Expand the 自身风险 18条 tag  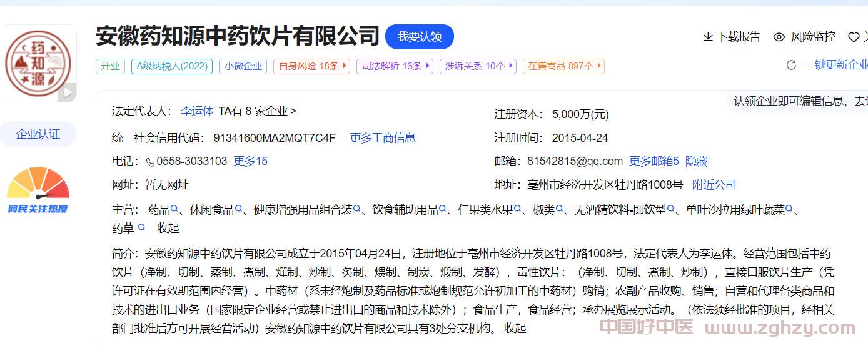pyautogui.click(x=312, y=66)
